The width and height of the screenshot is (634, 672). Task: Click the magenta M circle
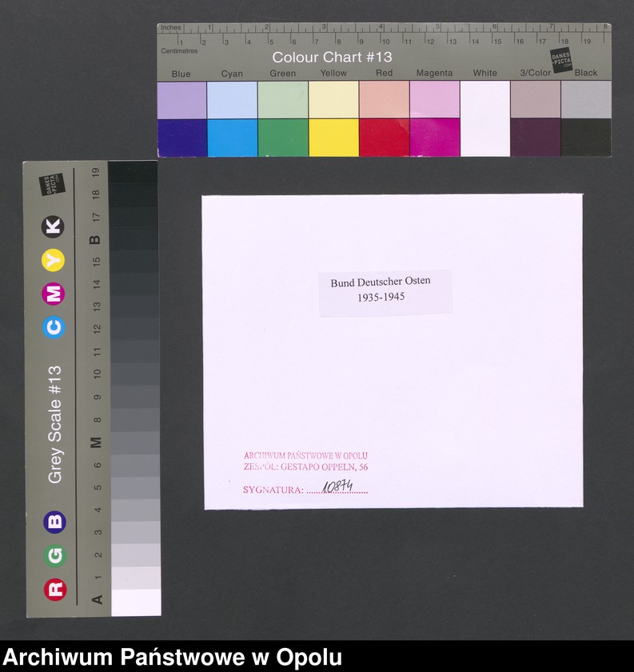(x=54, y=294)
